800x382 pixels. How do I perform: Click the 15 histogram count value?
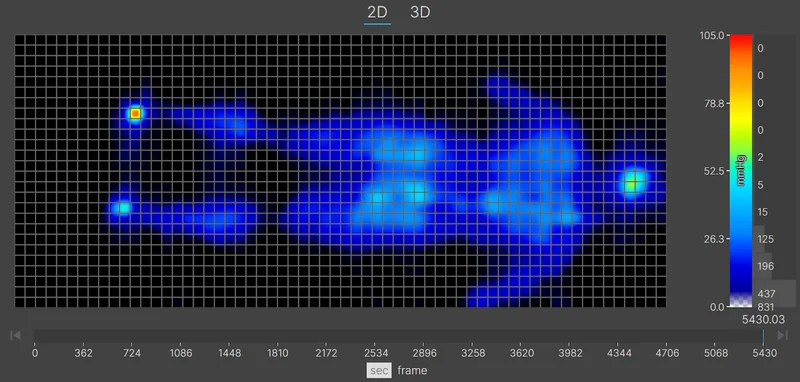click(x=764, y=212)
